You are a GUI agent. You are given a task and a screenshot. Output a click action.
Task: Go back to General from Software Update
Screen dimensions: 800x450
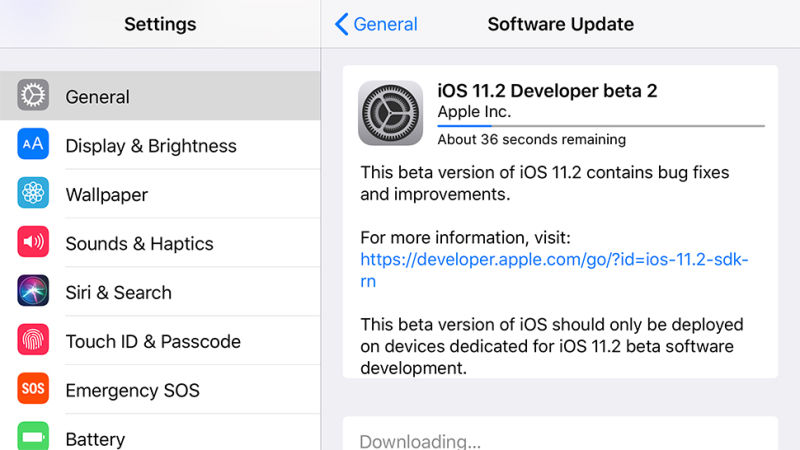pyautogui.click(x=377, y=24)
